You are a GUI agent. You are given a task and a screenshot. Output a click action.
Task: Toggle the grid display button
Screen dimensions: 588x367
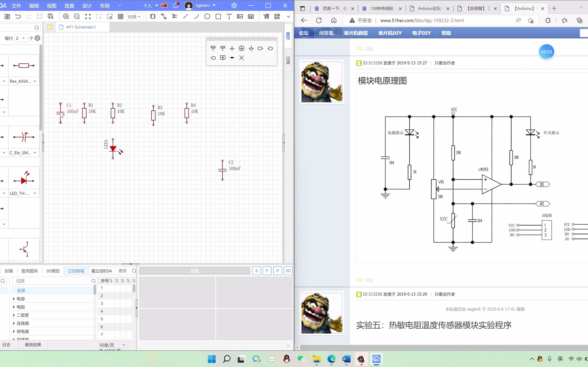(120, 16)
